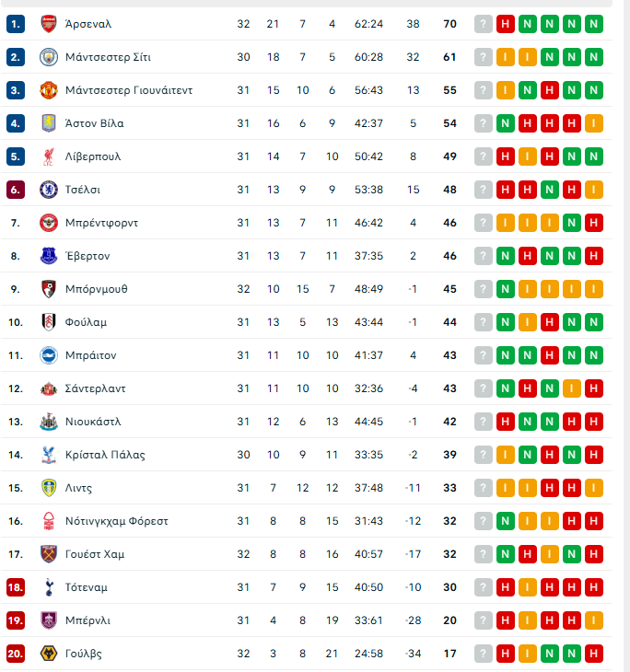Image resolution: width=630 pixels, height=672 pixels.
Task: Click the Everton crest icon
Action: pos(49,256)
